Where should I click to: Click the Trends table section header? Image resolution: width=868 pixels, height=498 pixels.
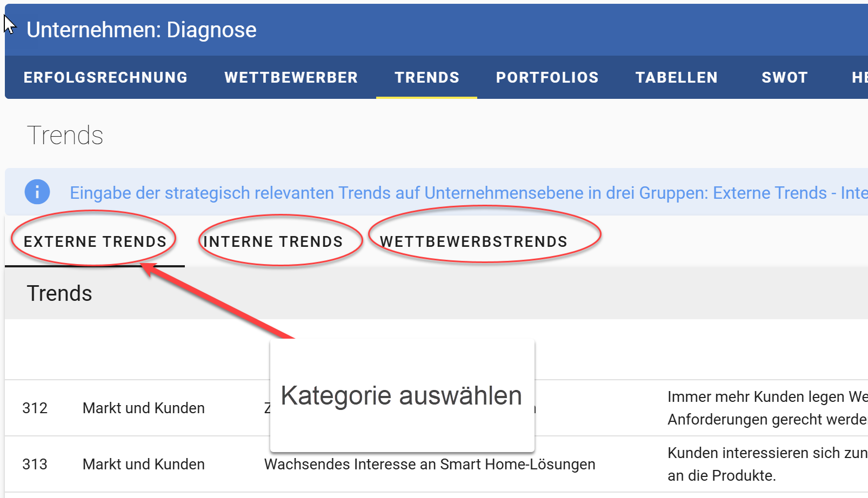(59, 293)
